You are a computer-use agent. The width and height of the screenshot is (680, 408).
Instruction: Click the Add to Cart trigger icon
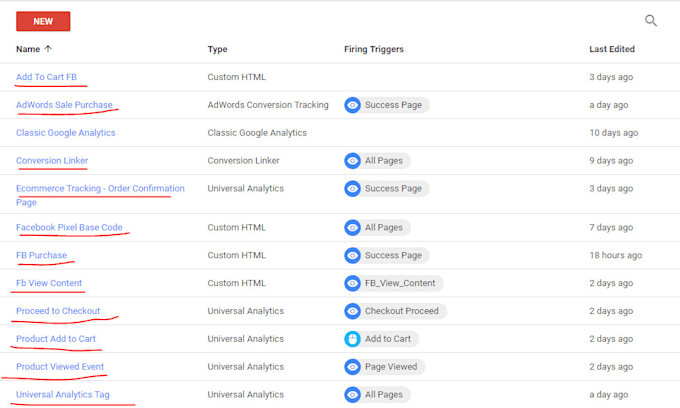[x=352, y=339]
